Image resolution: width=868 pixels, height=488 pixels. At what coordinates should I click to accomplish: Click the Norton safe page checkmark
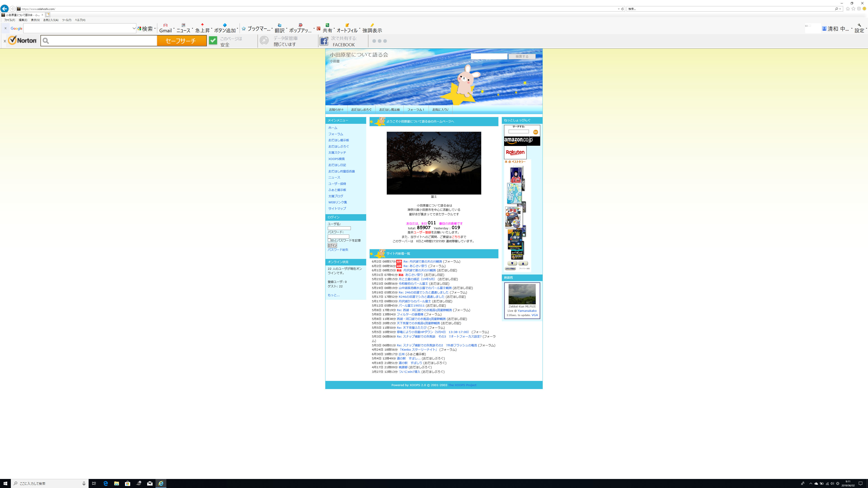213,41
